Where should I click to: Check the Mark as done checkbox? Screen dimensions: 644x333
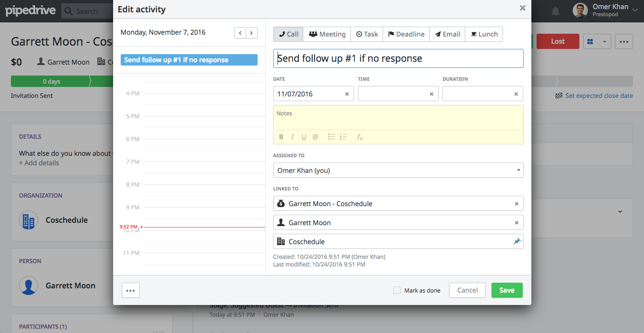(397, 290)
